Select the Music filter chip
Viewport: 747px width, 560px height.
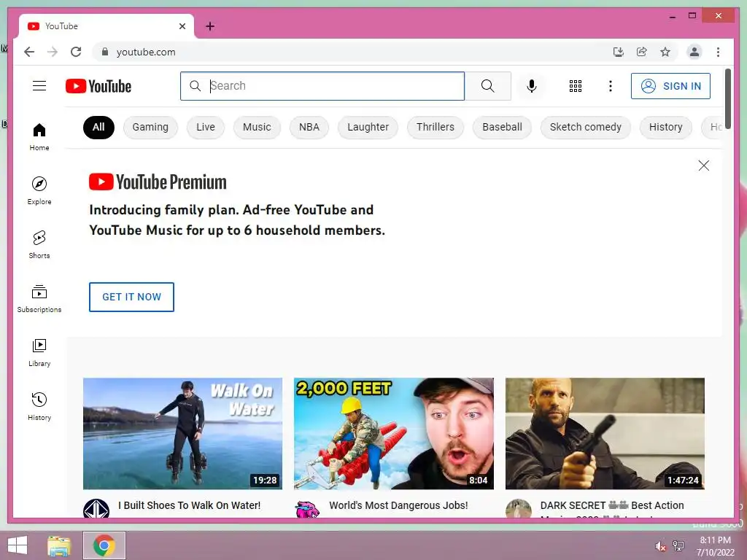pos(257,127)
